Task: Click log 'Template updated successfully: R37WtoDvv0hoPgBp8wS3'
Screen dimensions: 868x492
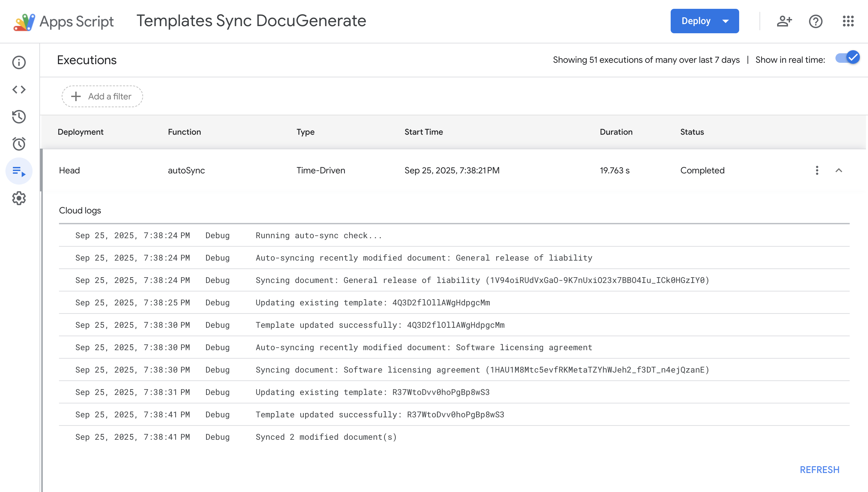Action: (x=454, y=415)
